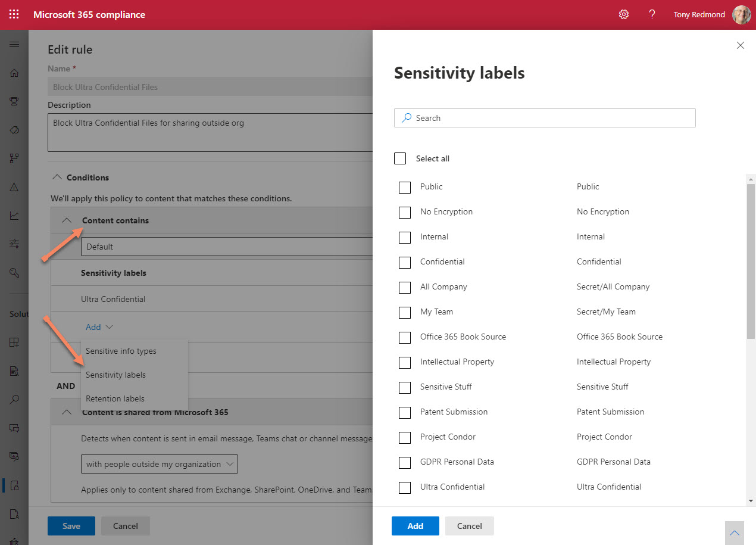Open the app launcher waffle icon
Viewport: 756px width, 545px height.
14,14
